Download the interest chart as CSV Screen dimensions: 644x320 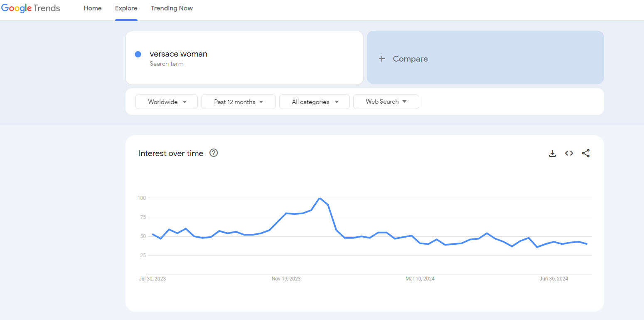pyautogui.click(x=552, y=154)
